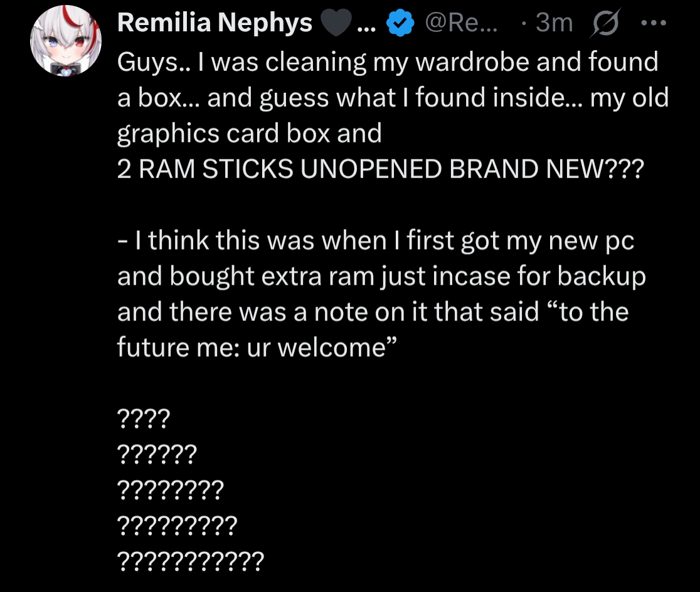The image size is (700, 592).
Task: Click the "and there was a note" line
Action: tap(373, 312)
